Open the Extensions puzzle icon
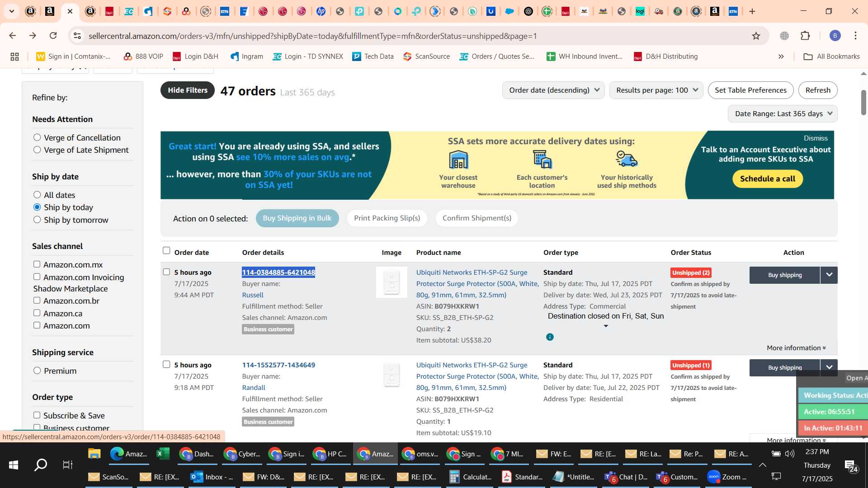This screenshot has height=488, width=868. coord(805,36)
